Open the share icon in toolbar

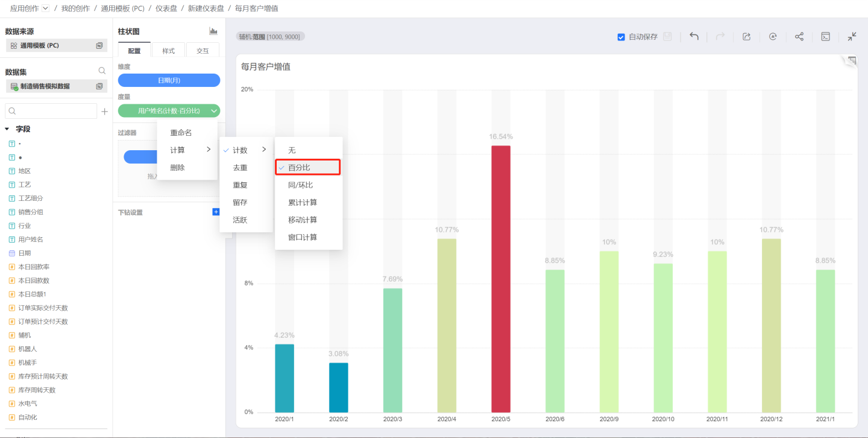point(799,37)
